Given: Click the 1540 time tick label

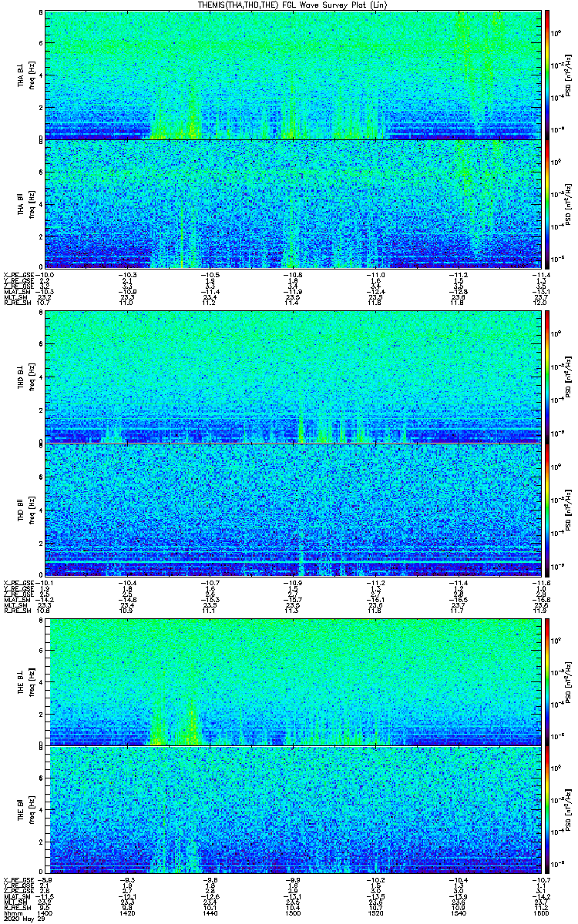Looking at the screenshot, I should tap(458, 913).
